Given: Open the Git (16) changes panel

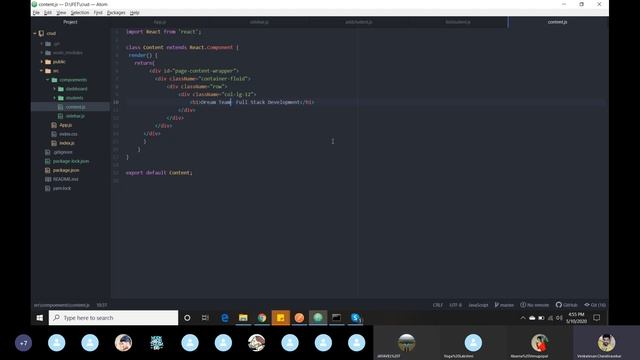Looking at the screenshot, I should pyautogui.click(x=595, y=305).
